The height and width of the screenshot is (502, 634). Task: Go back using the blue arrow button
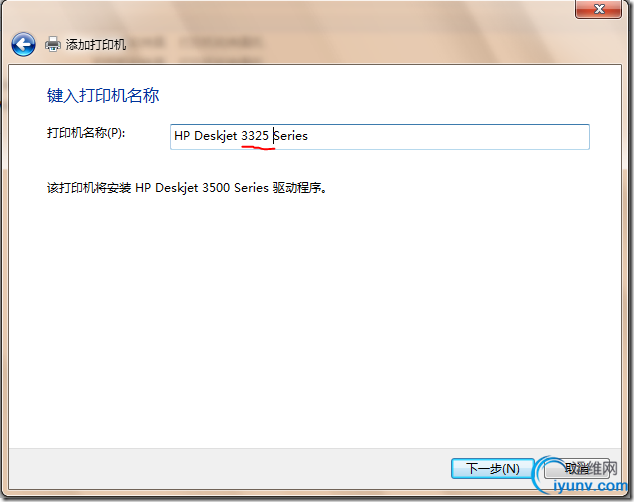[23, 44]
